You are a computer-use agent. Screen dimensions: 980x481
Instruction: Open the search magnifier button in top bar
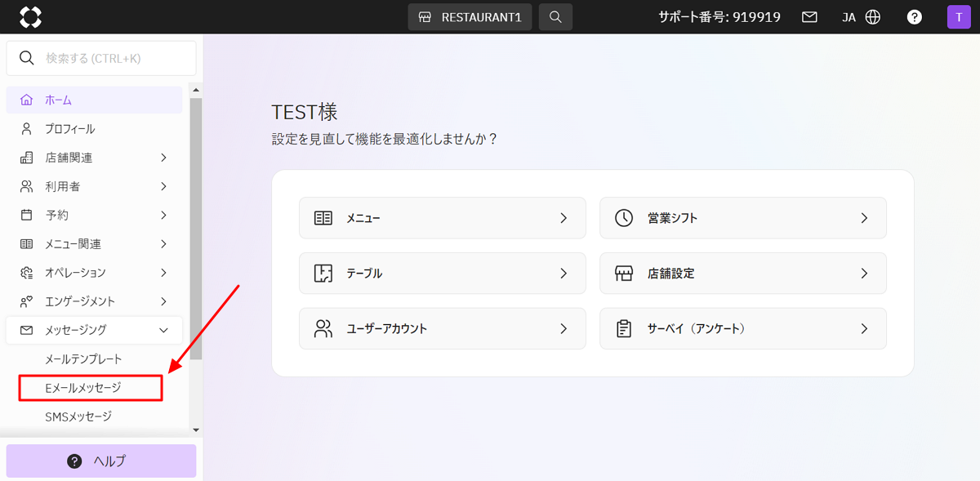(555, 17)
